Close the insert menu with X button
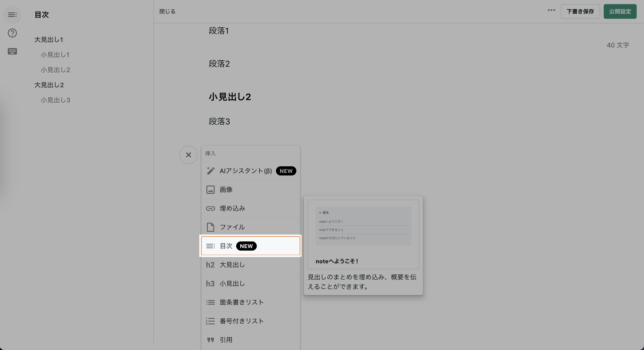The width and height of the screenshot is (644, 350). tap(189, 155)
